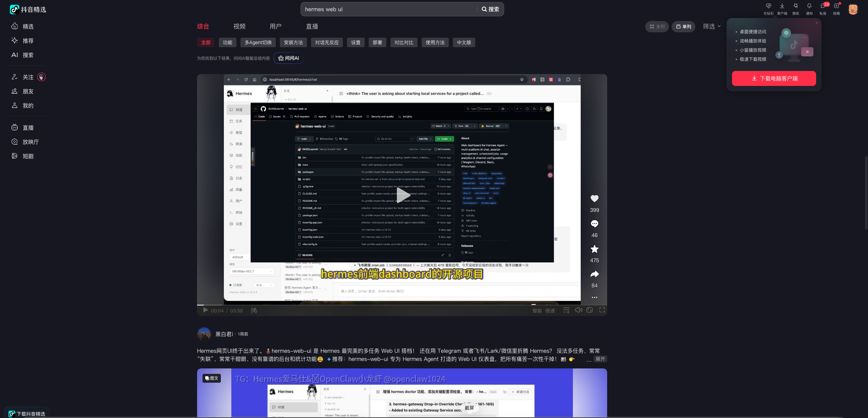
Task: Select the 安装方法 filter tag
Action: point(293,42)
